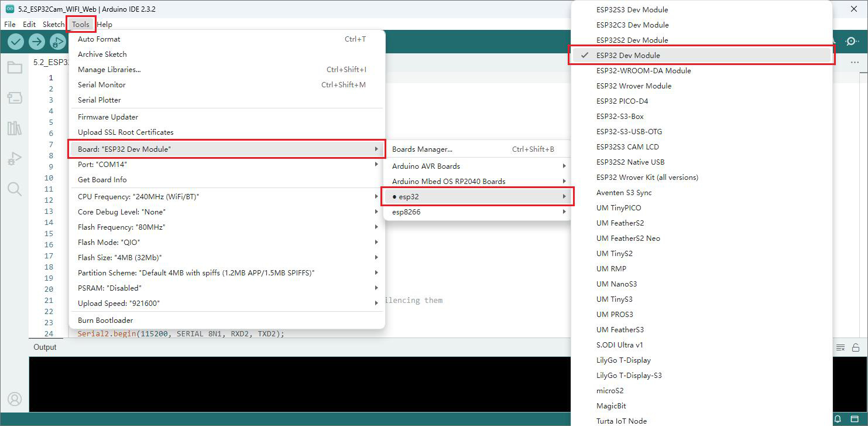Open the editor tab's three-dot menu
This screenshot has height=426, width=868.
pyautogui.click(x=855, y=63)
